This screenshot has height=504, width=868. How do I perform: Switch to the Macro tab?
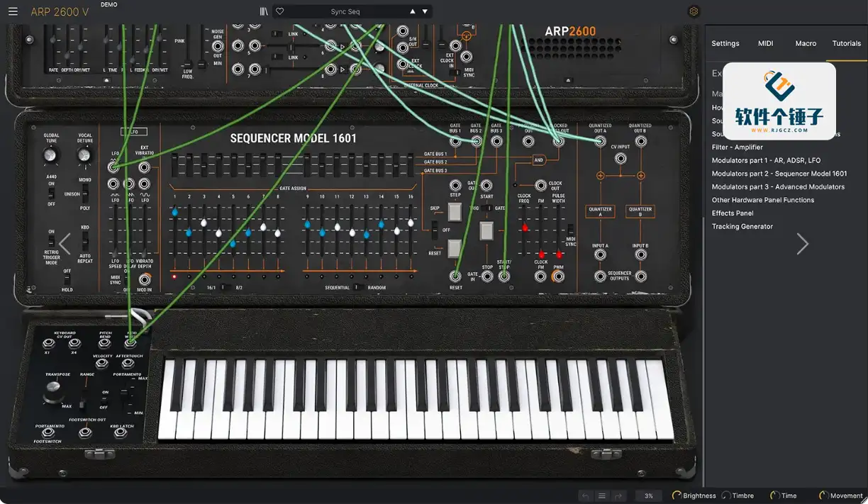806,43
